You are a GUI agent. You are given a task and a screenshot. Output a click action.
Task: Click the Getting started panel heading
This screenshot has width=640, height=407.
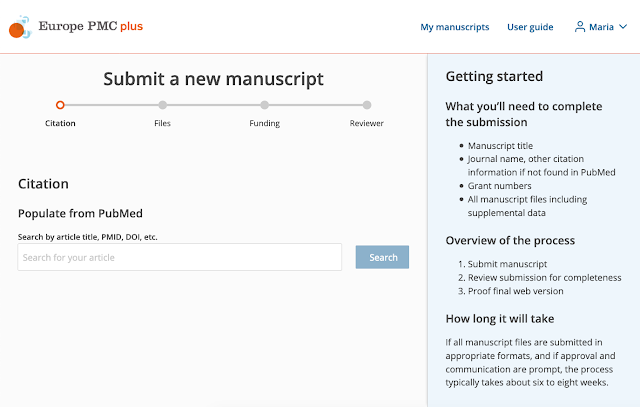tap(494, 76)
